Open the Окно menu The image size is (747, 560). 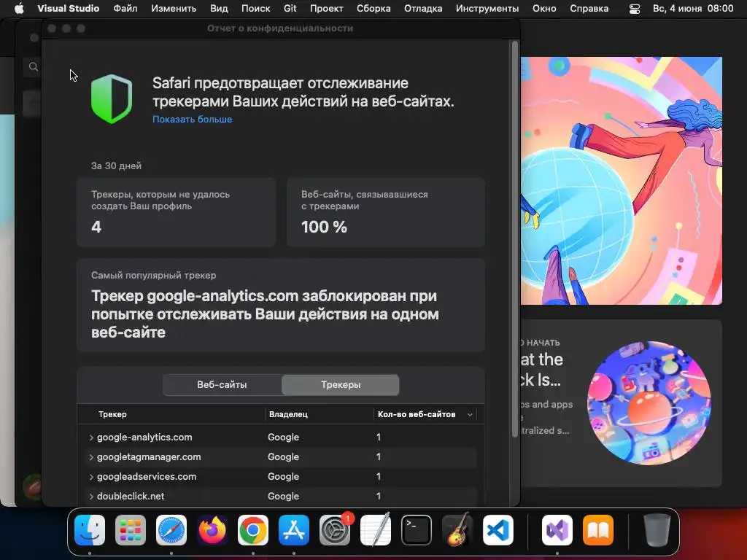(x=544, y=9)
